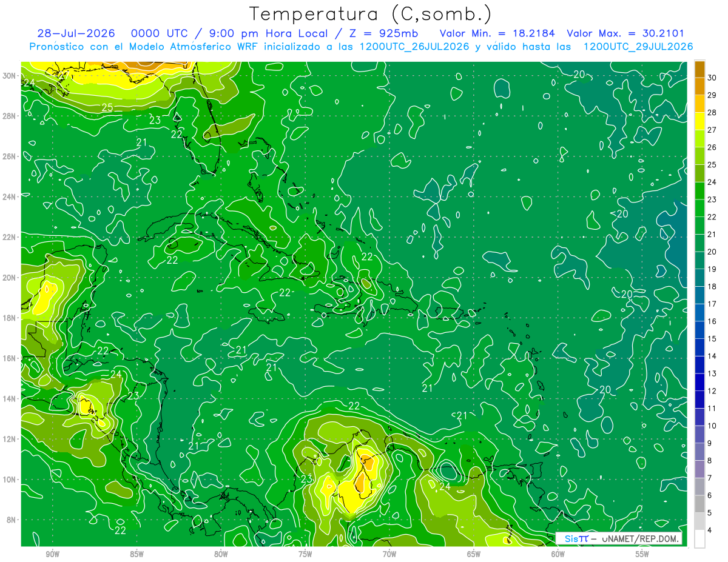
Task: Click the '65W' longitude axis label
Action: (x=474, y=554)
